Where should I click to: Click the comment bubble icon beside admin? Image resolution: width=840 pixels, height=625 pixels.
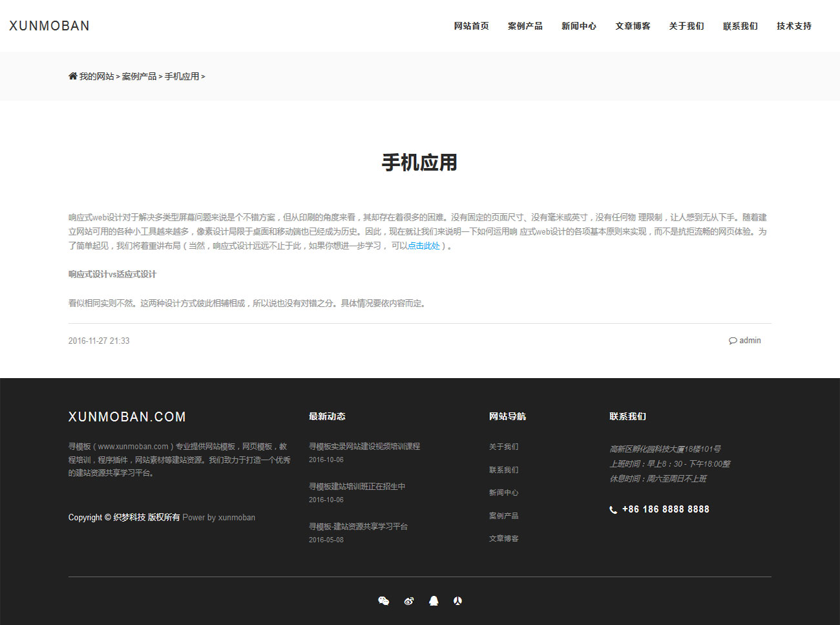pos(733,341)
